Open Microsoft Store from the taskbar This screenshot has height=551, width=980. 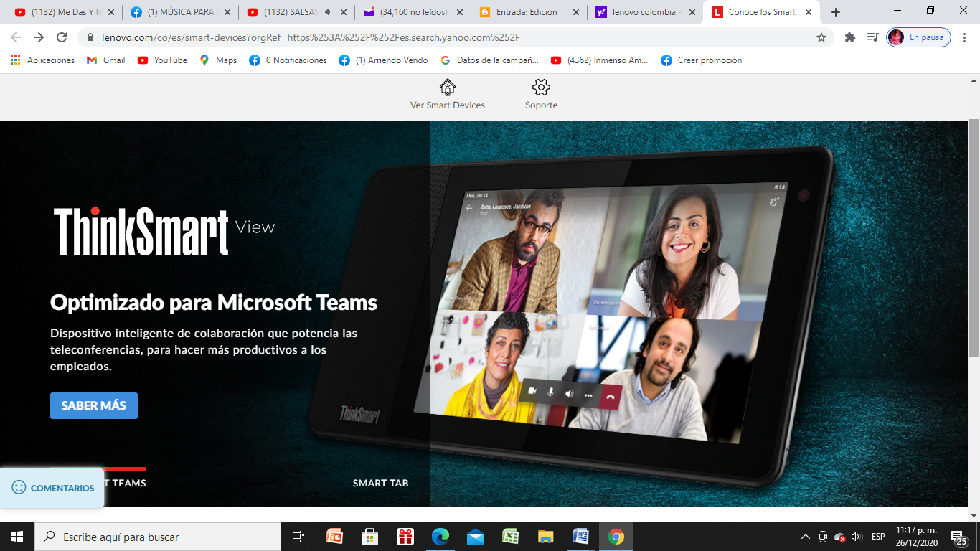tap(369, 537)
